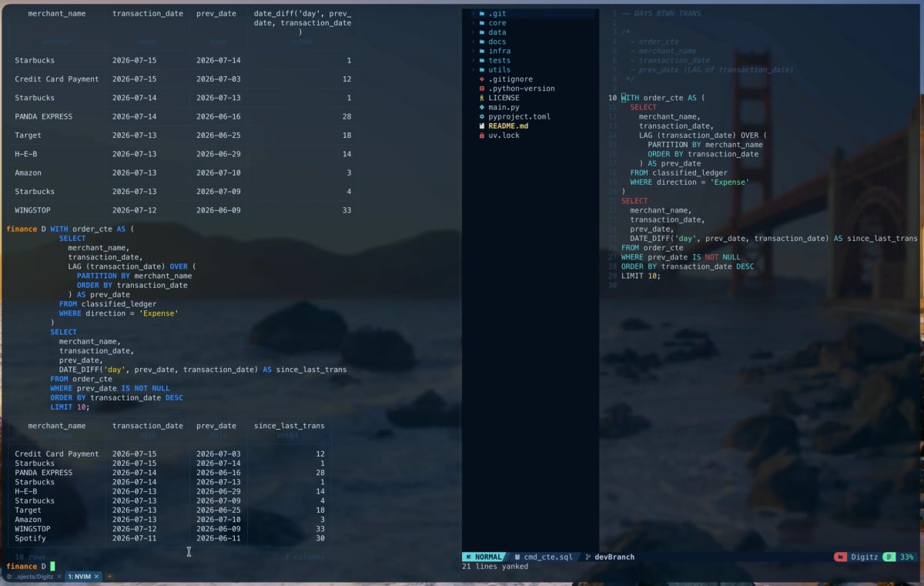Click 'Spotify' row in lower results table
The image size is (924, 586).
click(170, 538)
